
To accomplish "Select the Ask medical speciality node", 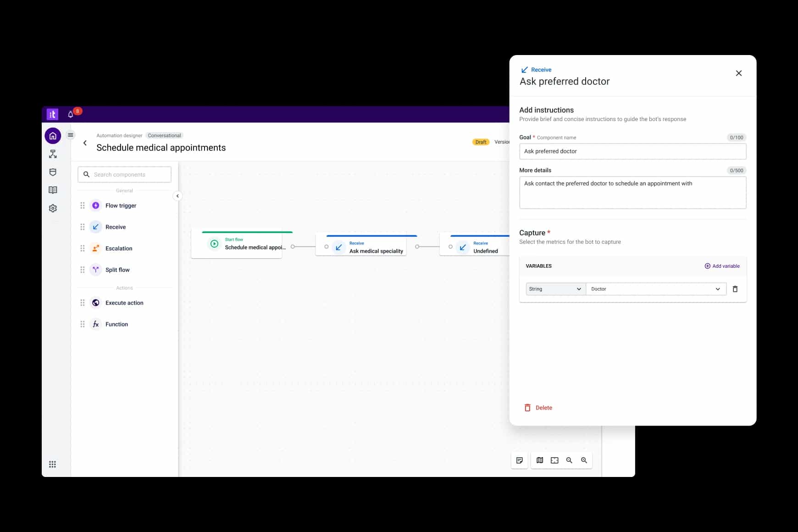I will (361, 245).
